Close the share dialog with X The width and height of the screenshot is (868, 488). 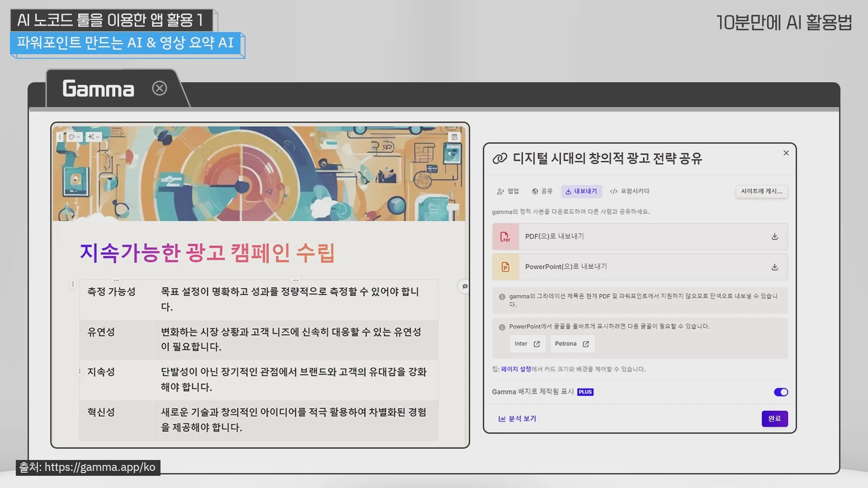coord(786,153)
